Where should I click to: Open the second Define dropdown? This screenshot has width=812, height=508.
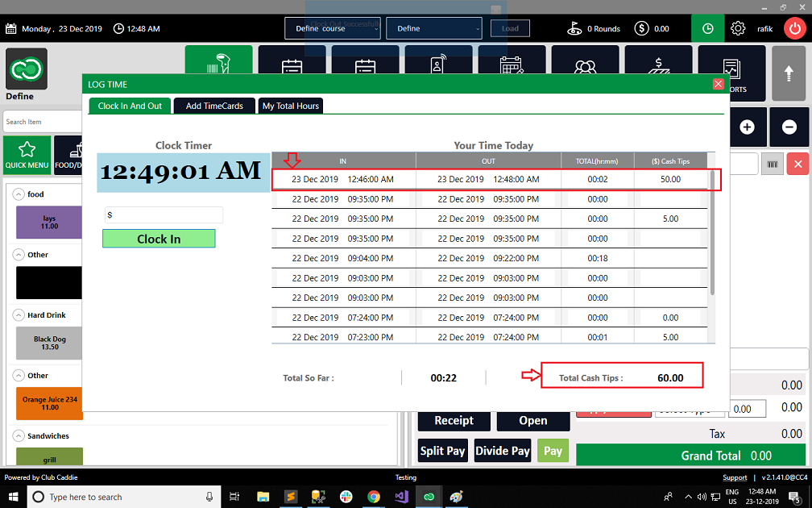(x=434, y=28)
